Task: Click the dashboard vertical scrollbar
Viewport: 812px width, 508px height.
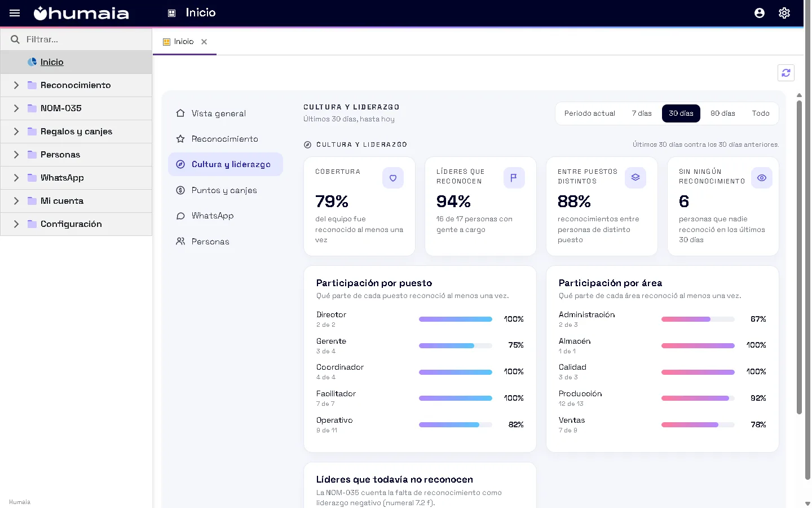Action: [799, 257]
